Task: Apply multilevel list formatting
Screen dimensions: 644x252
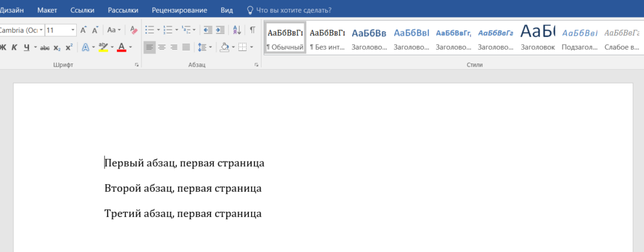Action: pos(186,30)
